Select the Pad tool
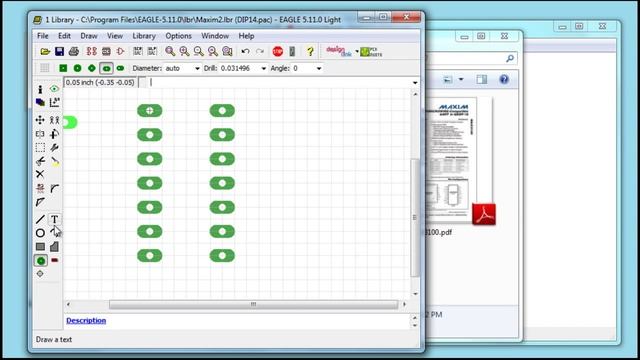 pos(40,260)
